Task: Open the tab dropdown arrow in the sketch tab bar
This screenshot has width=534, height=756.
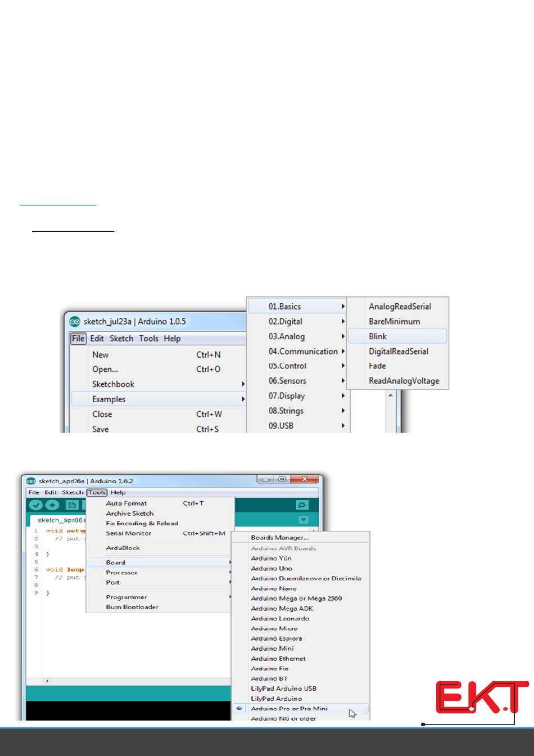Action: tap(304, 520)
